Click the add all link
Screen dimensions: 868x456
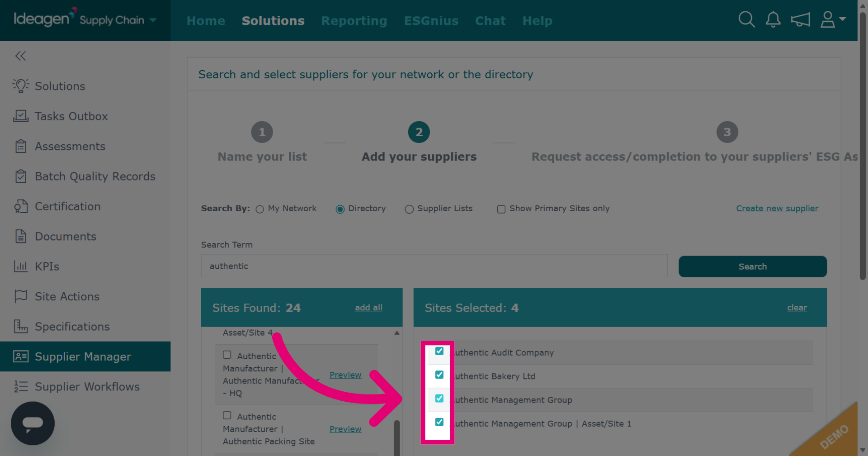368,308
